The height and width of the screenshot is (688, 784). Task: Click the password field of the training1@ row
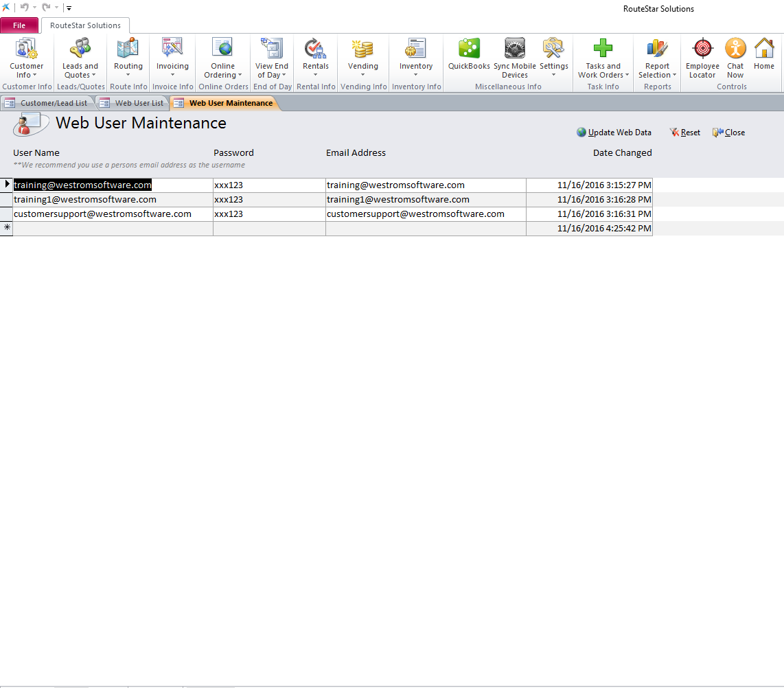270,200
